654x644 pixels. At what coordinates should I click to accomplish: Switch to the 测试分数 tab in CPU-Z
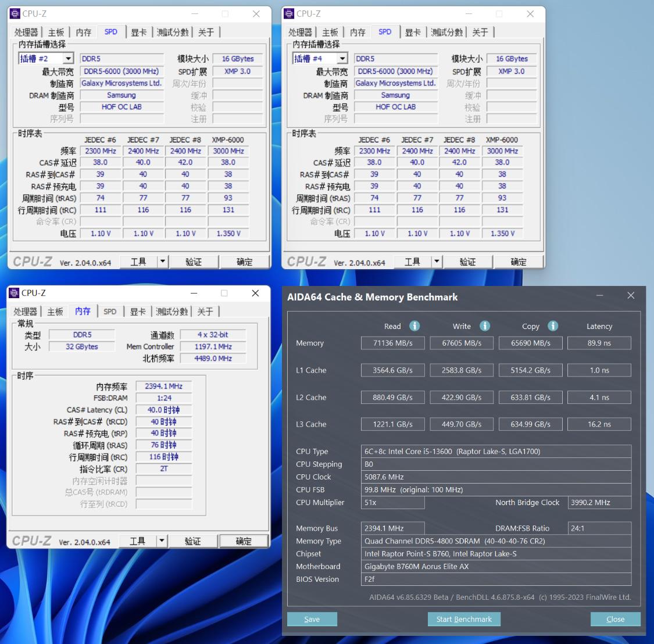click(172, 32)
